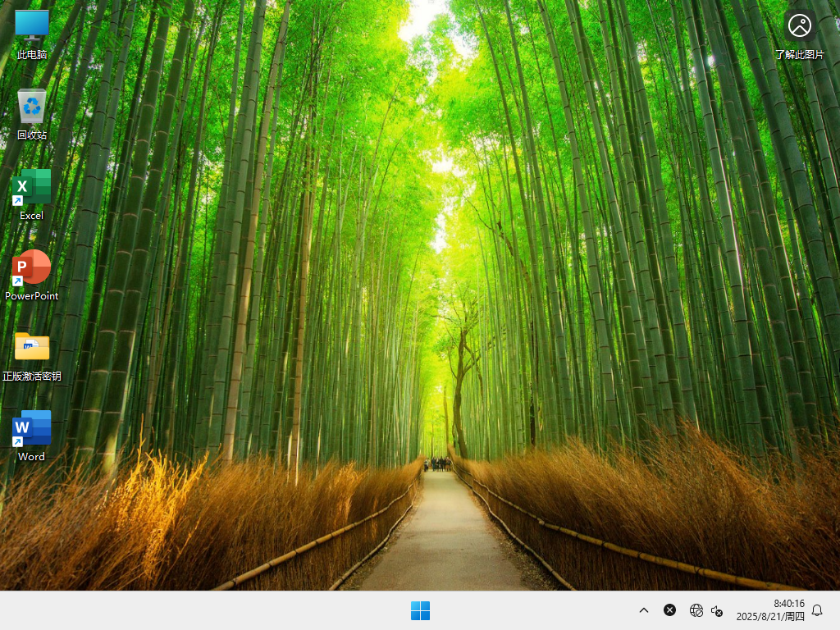Open the notification center from the taskbar corner

pos(817,610)
